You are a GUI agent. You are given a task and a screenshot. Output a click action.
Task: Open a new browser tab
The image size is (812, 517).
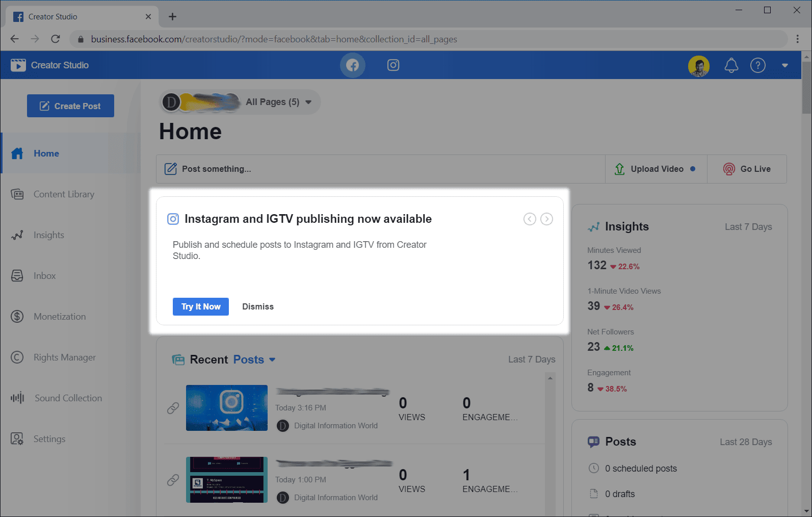[173, 17]
